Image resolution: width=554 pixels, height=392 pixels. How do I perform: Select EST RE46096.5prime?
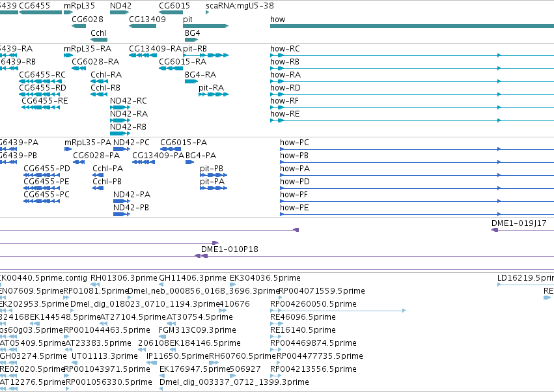[x=303, y=317]
